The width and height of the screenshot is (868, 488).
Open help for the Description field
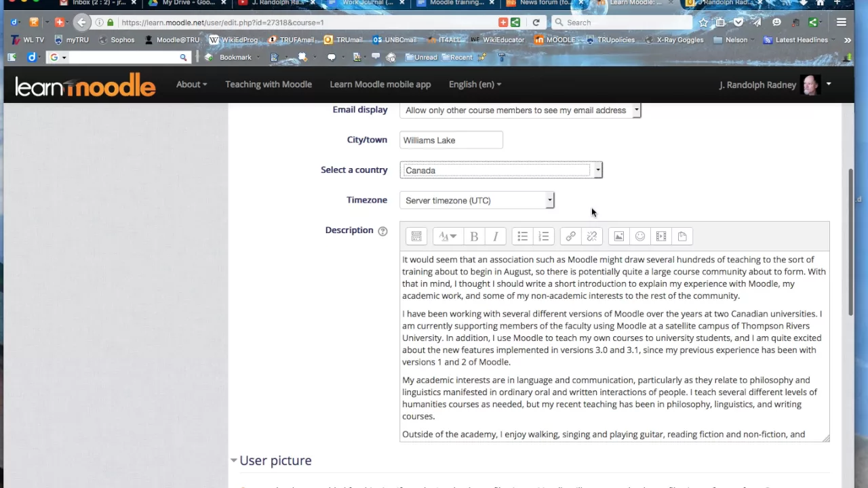pos(382,231)
